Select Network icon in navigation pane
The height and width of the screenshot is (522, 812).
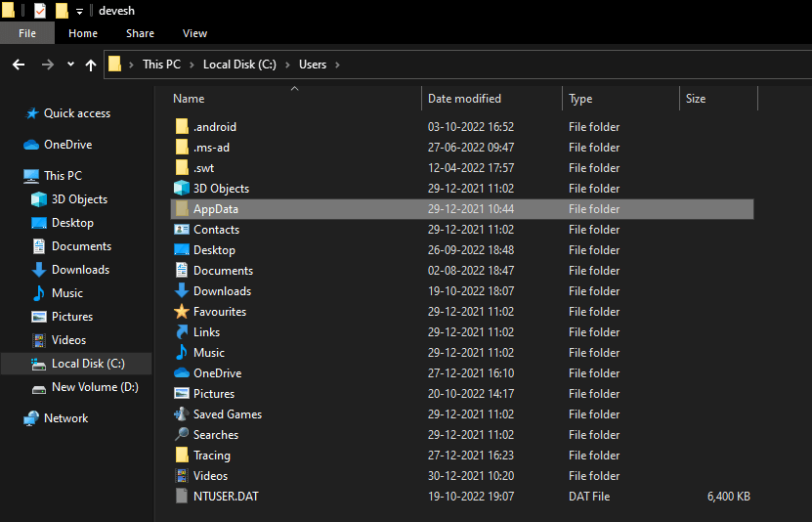[32, 418]
